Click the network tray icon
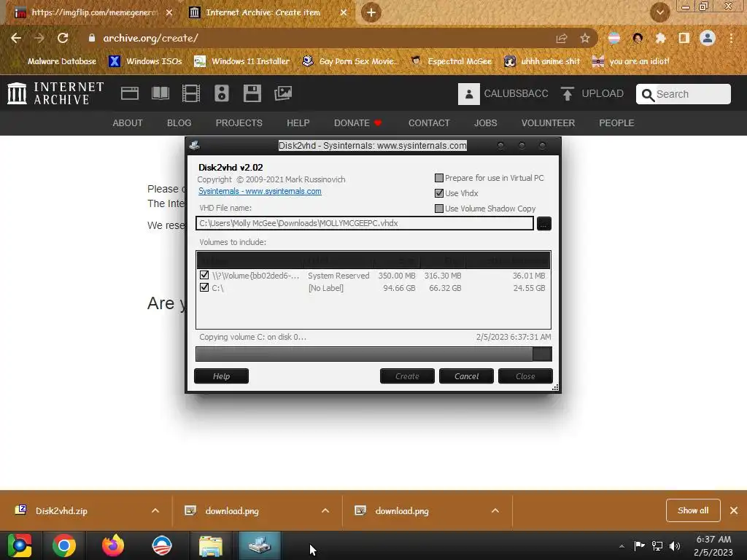The image size is (747, 560). pos(657,545)
